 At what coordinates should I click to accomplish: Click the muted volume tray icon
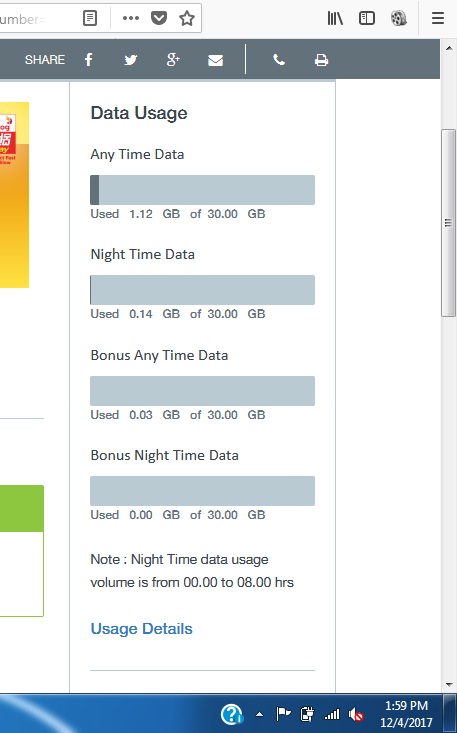click(x=356, y=714)
